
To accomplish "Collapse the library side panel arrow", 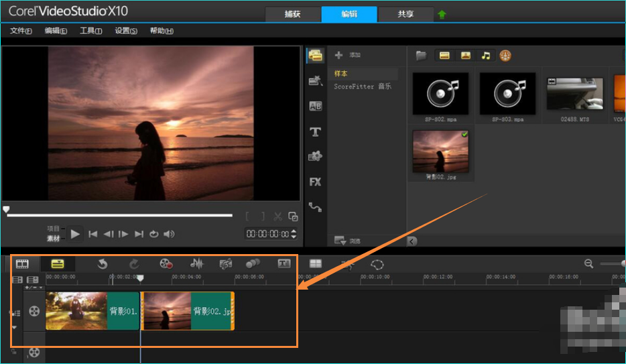I will tap(412, 241).
